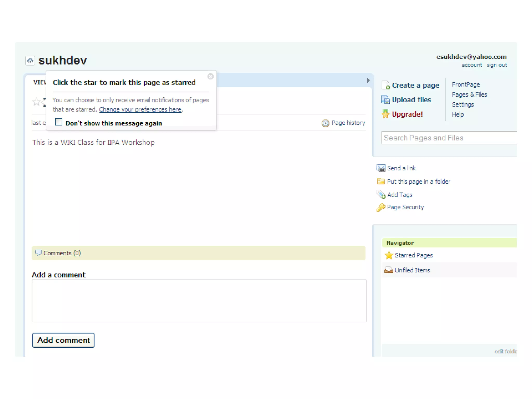
Task: Click the sign out link
Action: point(496,65)
